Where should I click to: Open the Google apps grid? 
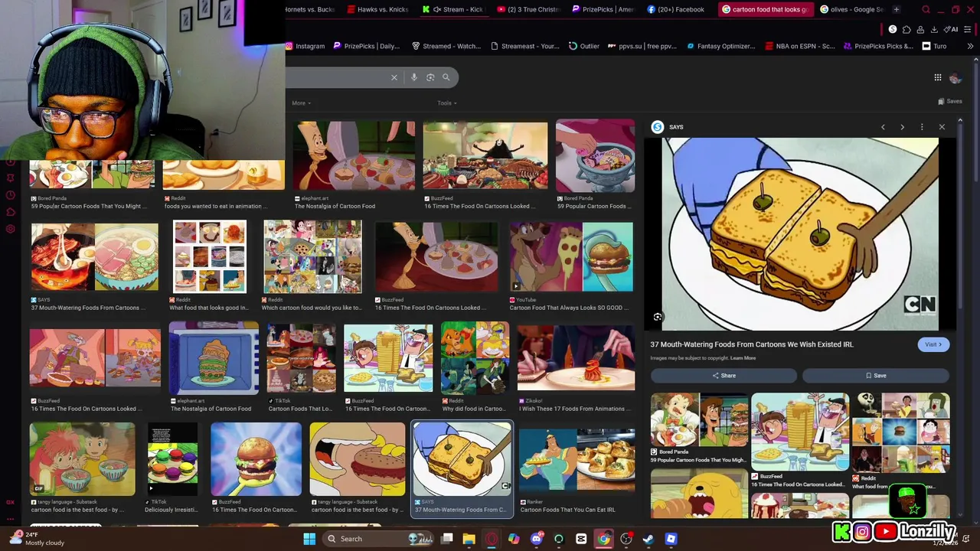938,77
